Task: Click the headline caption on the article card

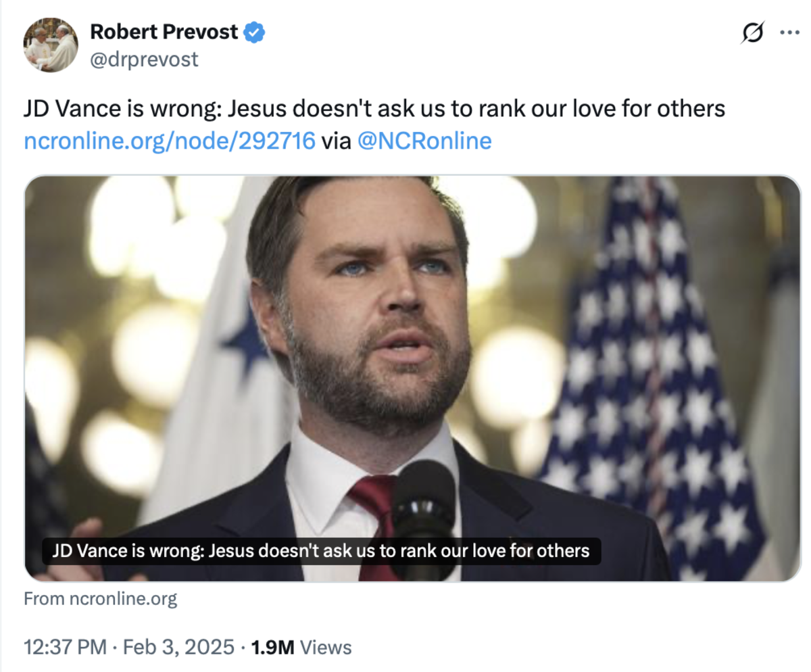Action: coord(322,551)
